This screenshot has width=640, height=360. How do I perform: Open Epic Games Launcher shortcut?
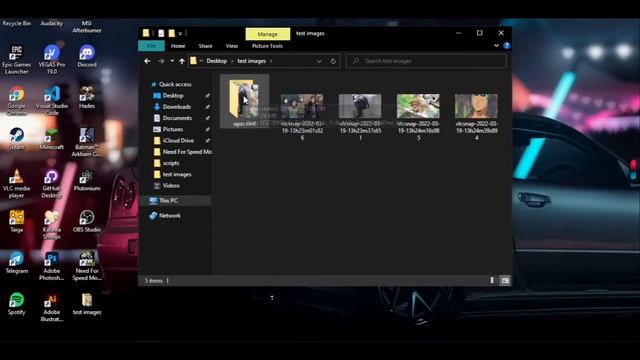click(x=16, y=60)
